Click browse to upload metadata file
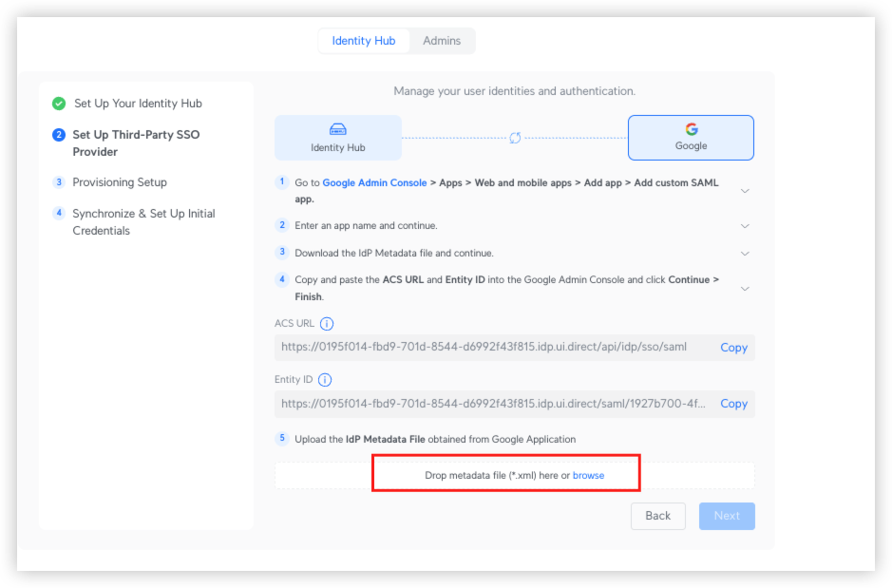 (x=588, y=475)
